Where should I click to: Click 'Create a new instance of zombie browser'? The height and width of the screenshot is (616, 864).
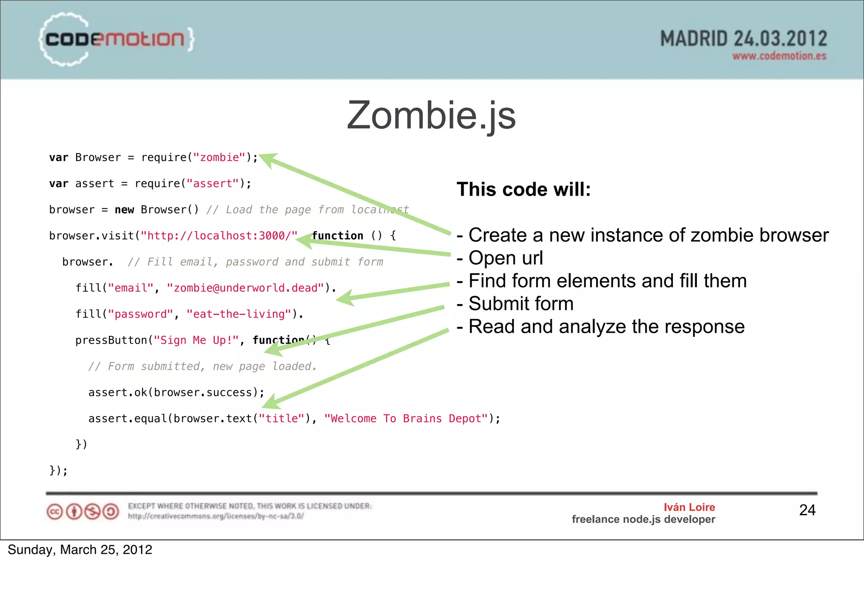[x=643, y=235]
